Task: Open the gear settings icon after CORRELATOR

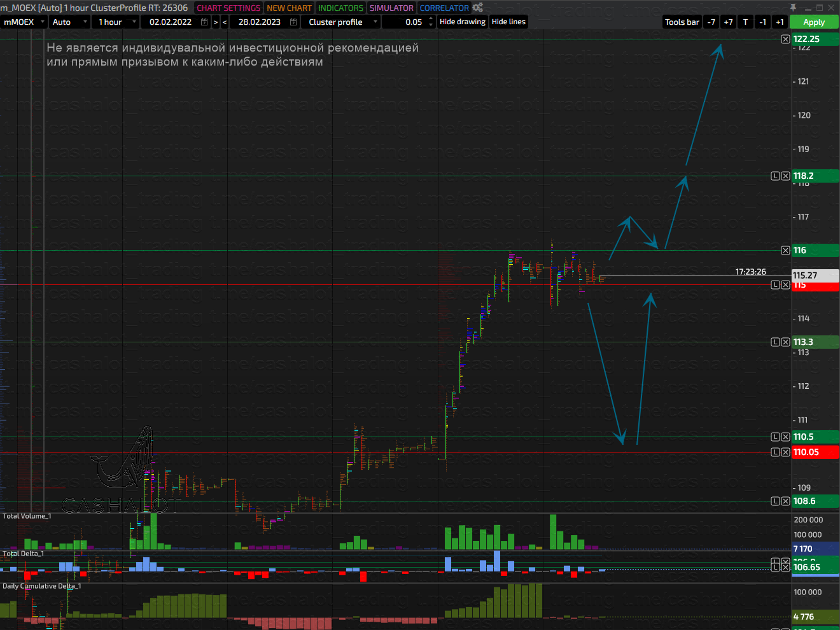Action: (x=478, y=8)
